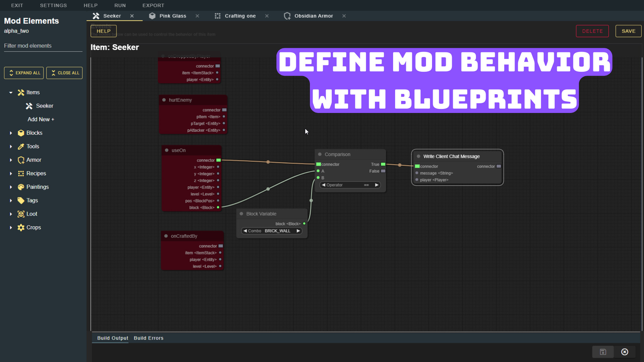Select the Paintings icon in sidebar

click(x=20, y=187)
